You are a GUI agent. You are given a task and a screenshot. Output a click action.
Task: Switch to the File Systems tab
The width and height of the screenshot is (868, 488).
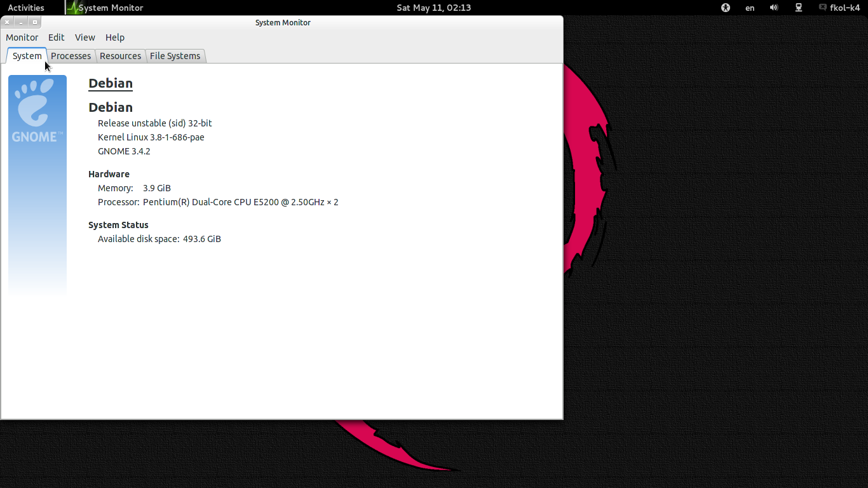[175, 56]
